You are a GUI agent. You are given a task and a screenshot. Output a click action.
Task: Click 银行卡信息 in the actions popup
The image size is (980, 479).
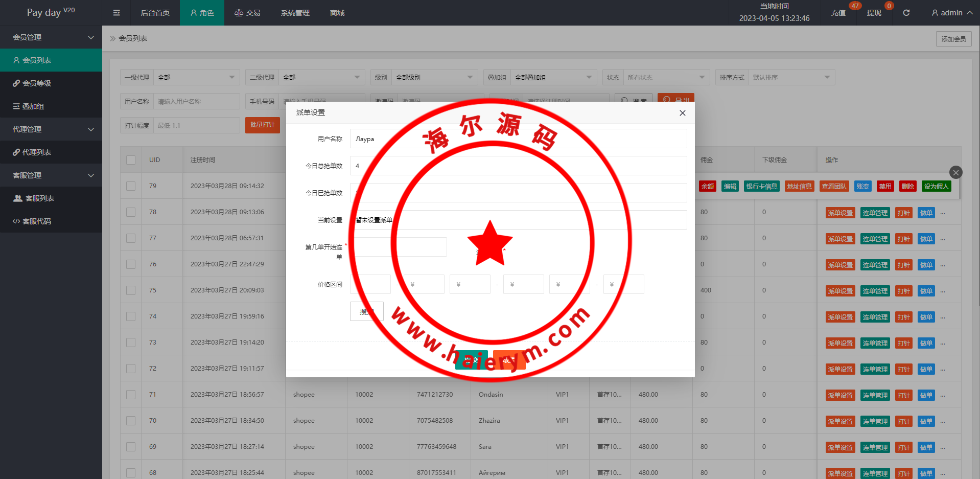click(x=762, y=187)
